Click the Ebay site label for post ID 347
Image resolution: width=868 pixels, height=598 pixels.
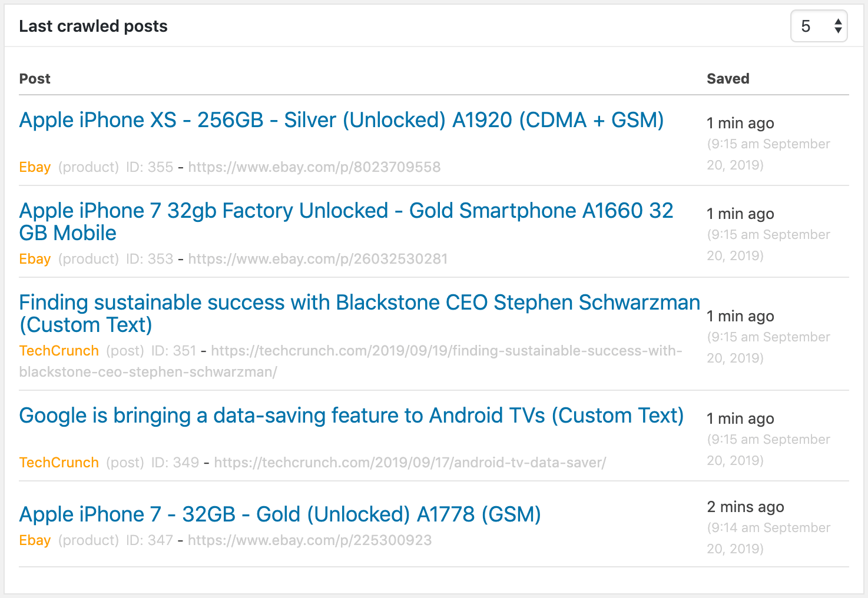tap(35, 540)
